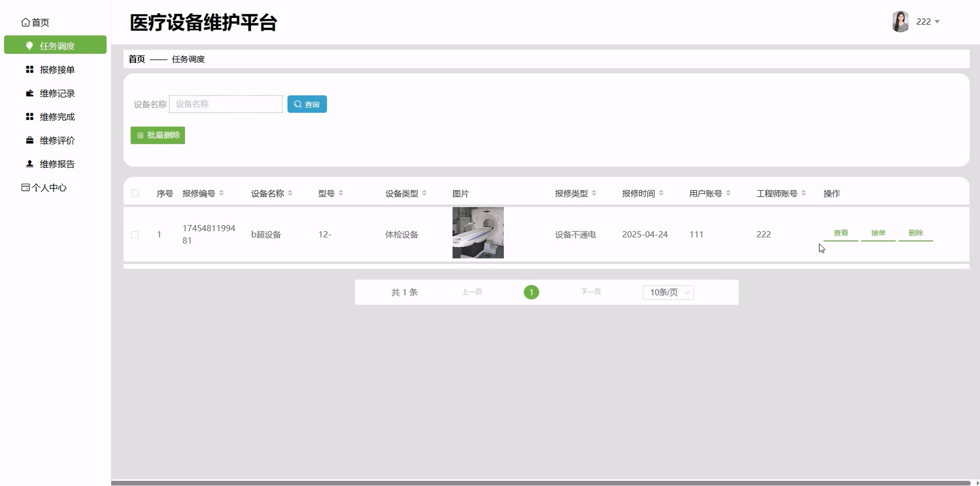
Task: Click the blue 查询 search button
Action: pyautogui.click(x=307, y=104)
